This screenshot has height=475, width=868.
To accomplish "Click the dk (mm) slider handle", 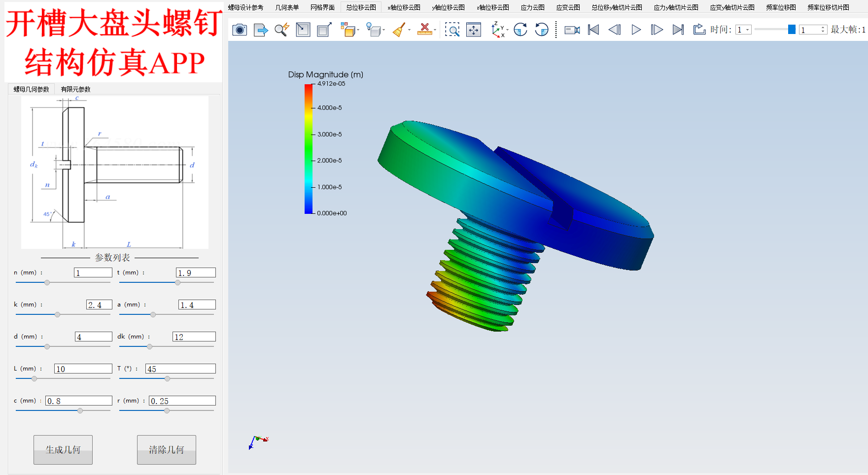I will pyautogui.click(x=149, y=346).
